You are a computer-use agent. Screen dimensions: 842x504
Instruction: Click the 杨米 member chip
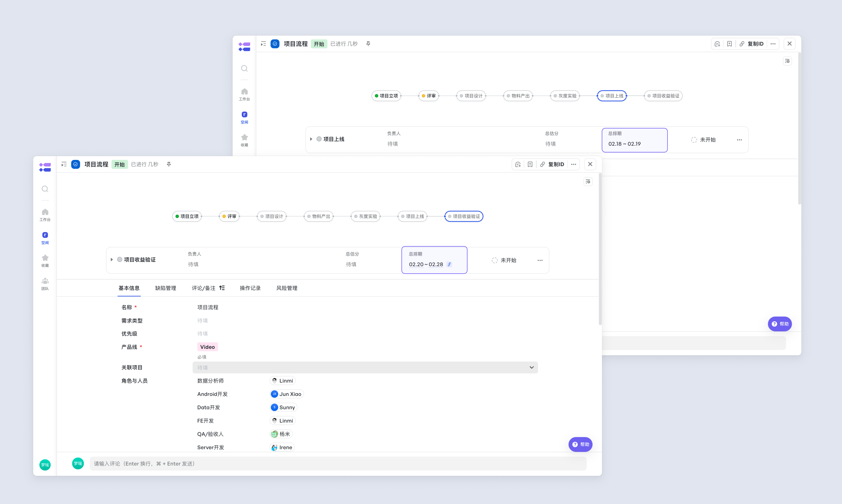click(x=281, y=434)
